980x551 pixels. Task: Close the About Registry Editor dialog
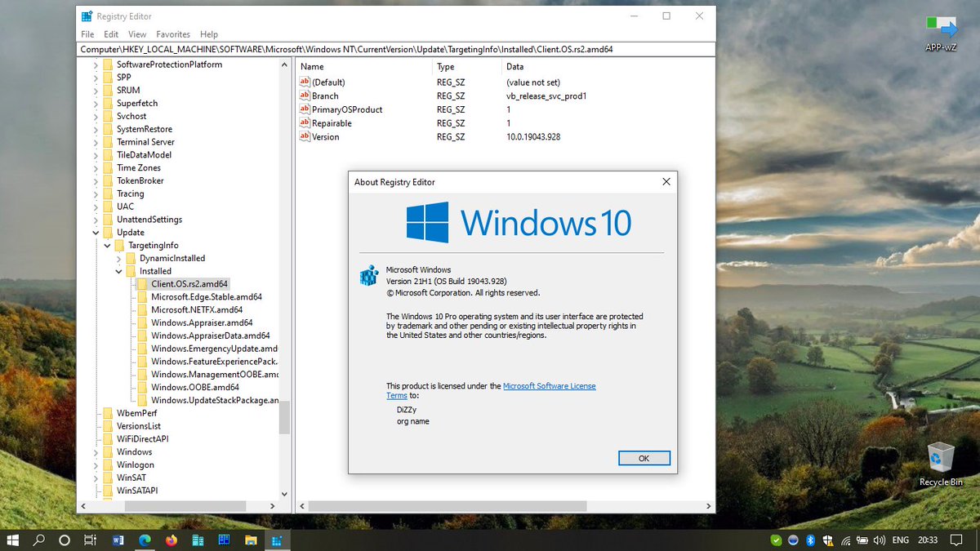(x=666, y=182)
